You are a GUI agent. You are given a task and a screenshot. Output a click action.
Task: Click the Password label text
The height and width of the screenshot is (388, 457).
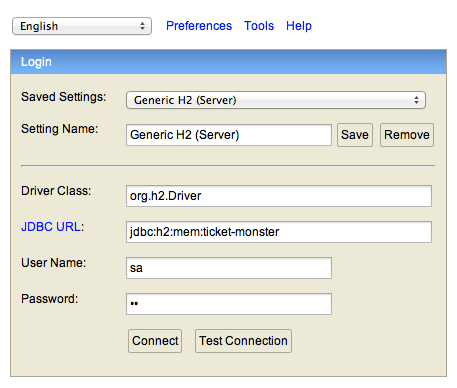coord(49,299)
